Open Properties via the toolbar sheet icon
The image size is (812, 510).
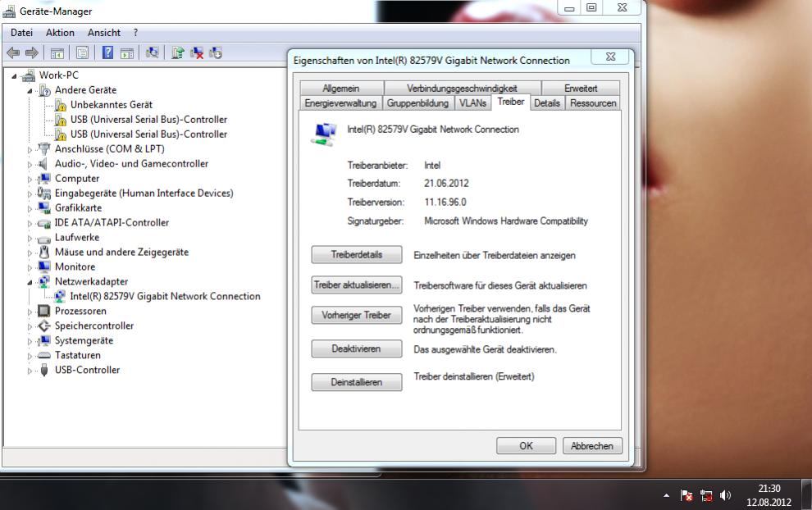[82, 52]
